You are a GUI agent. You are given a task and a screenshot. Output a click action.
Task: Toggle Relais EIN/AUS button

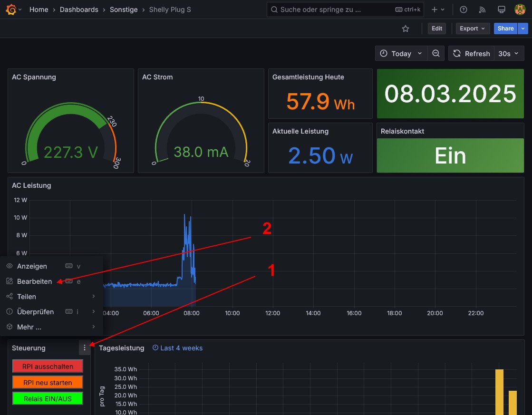(x=48, y=398)
